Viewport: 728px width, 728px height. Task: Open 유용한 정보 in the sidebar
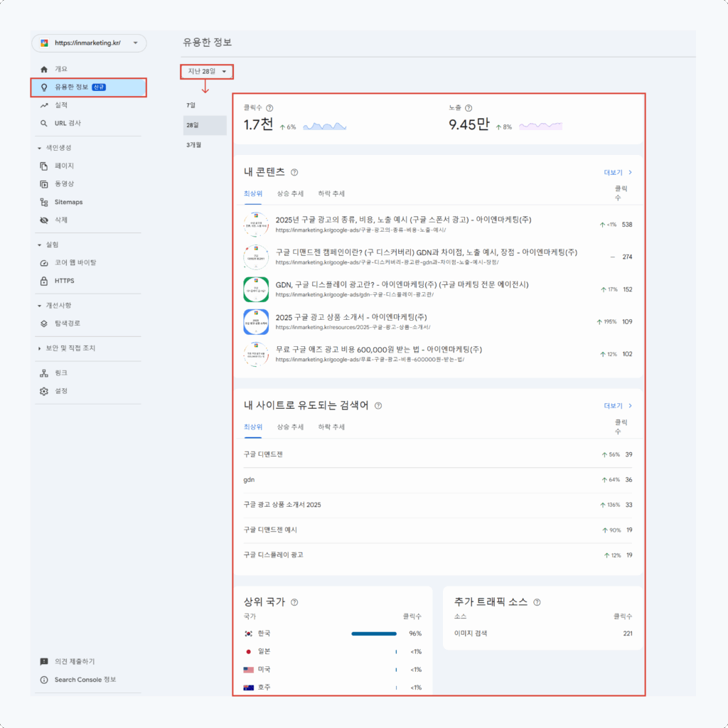pos(89,87)
